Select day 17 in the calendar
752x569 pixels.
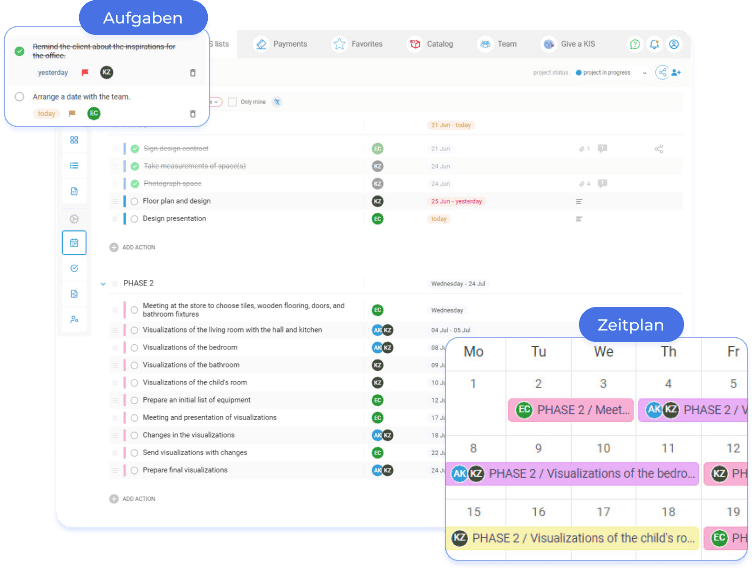(603, 512)
